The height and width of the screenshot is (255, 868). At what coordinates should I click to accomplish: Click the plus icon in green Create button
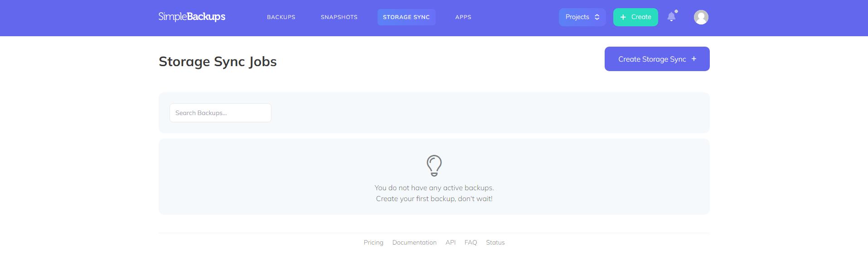pos(623,17)
